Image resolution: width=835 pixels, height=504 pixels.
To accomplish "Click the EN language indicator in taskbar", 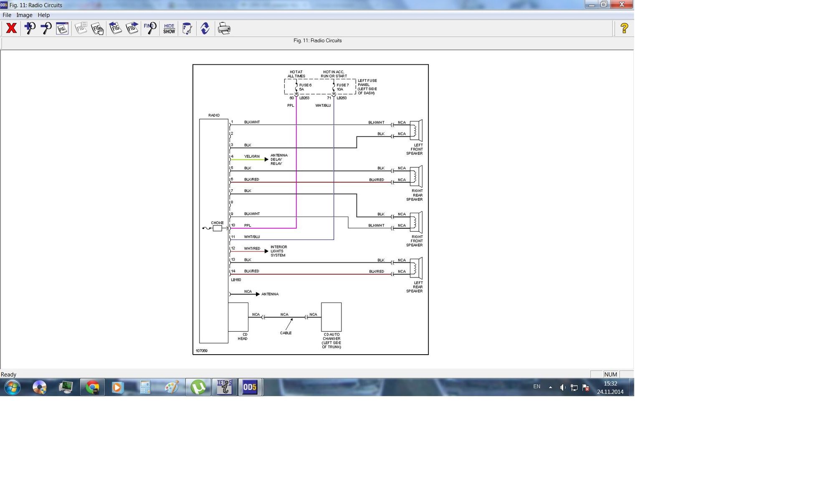I will (x=536, y=387).
